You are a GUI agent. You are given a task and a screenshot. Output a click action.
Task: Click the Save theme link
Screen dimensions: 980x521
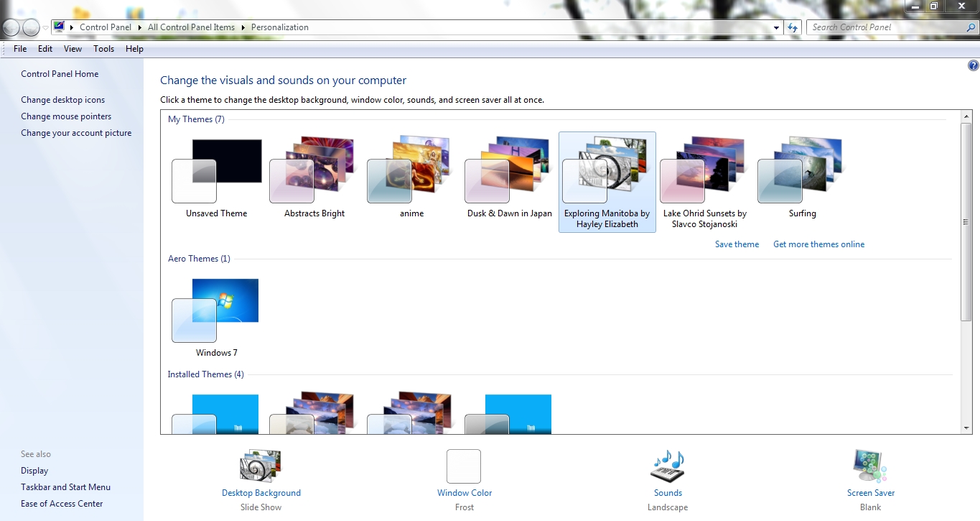point(737,244)
